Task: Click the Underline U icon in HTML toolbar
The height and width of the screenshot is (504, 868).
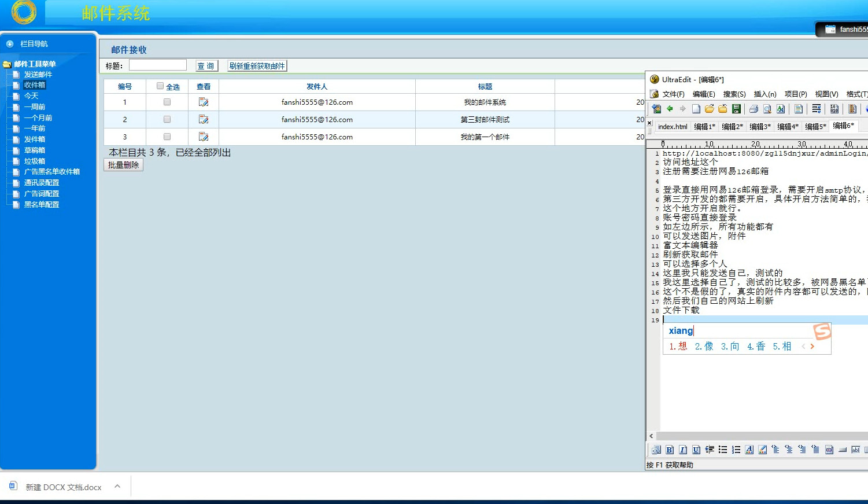Action: (x=696, y=450)
